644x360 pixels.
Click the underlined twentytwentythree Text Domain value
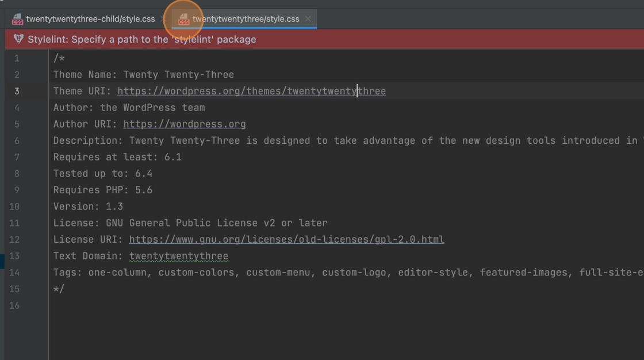(x=178, y=256)
